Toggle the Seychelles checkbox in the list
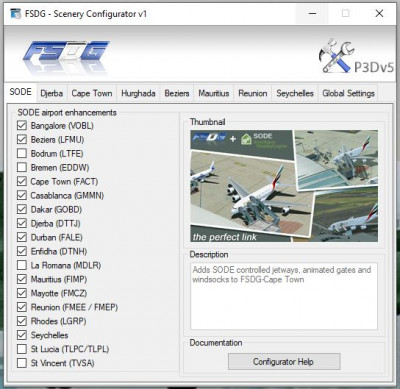Screen dimensions: 400x389 click(22, 335)
